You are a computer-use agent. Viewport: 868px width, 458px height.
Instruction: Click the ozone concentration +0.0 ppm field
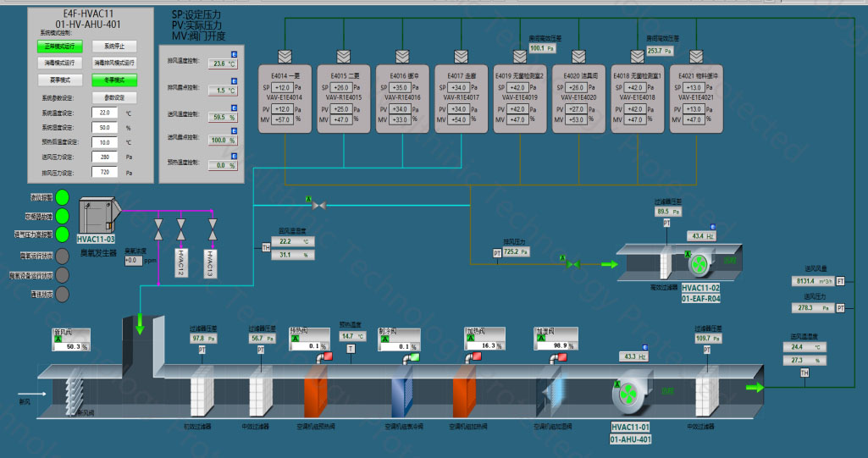(x=134, y=260)
